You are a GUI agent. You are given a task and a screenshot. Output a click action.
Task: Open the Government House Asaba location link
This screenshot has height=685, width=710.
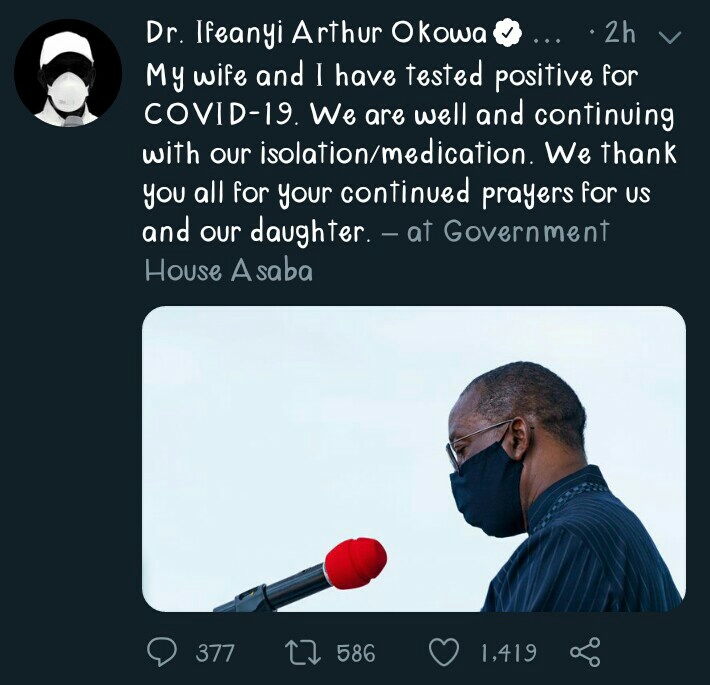[376, 251]
